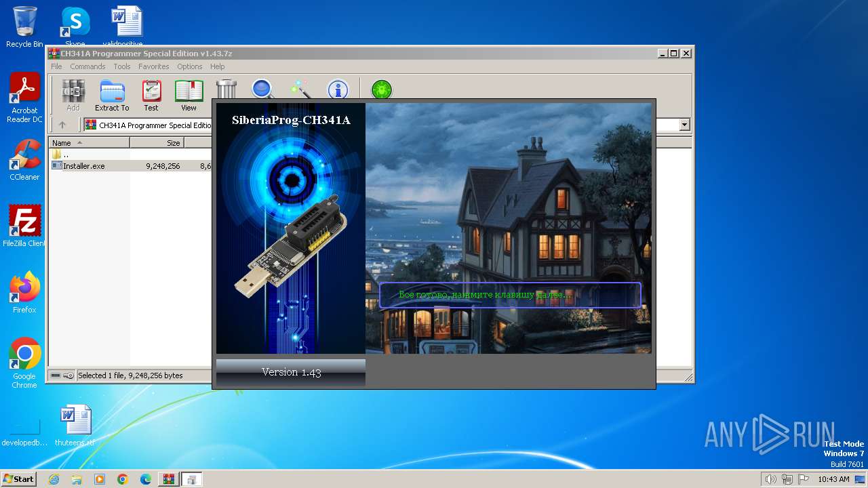Launch Acrobat Reader DC shortcut
Viewport: 868px width, 488px height.
24,98
